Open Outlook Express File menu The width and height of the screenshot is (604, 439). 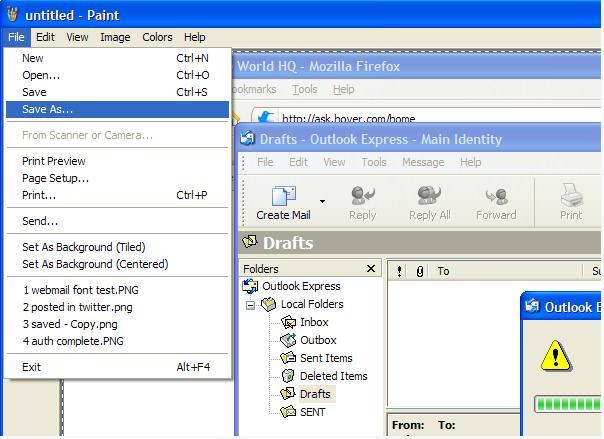point(265,163)
